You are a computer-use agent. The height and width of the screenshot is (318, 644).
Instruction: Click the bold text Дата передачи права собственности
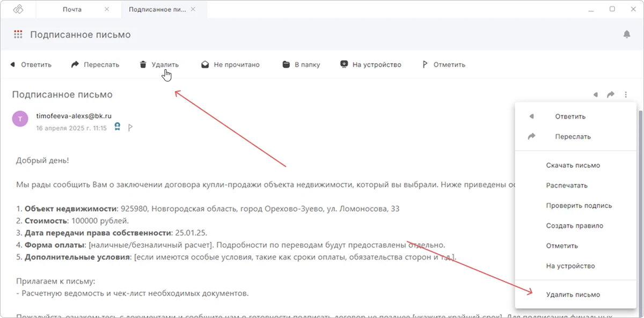(98, 233)
